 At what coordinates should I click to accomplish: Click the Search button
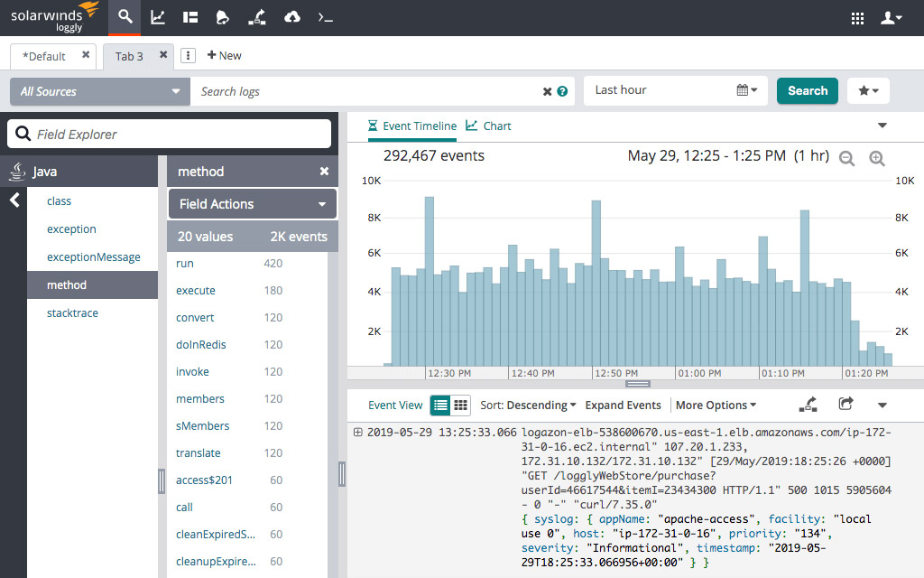coord(807,90)
